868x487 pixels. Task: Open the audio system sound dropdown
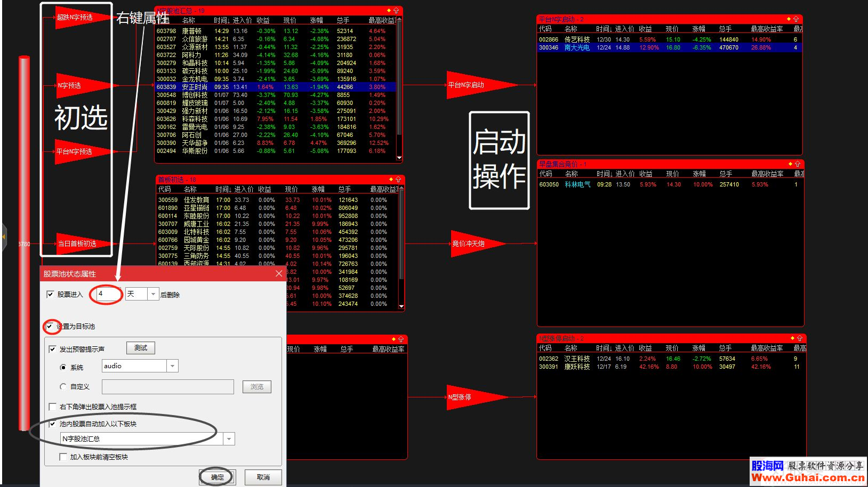point(172,366)
